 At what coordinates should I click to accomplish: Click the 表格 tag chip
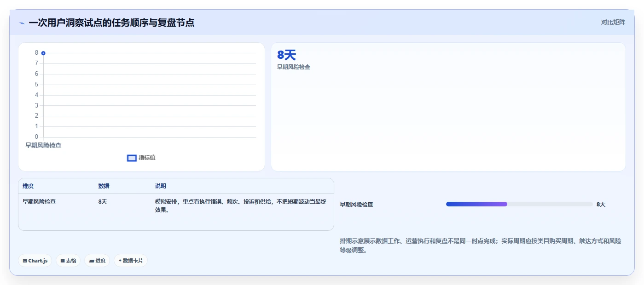(x=68, y=261)
